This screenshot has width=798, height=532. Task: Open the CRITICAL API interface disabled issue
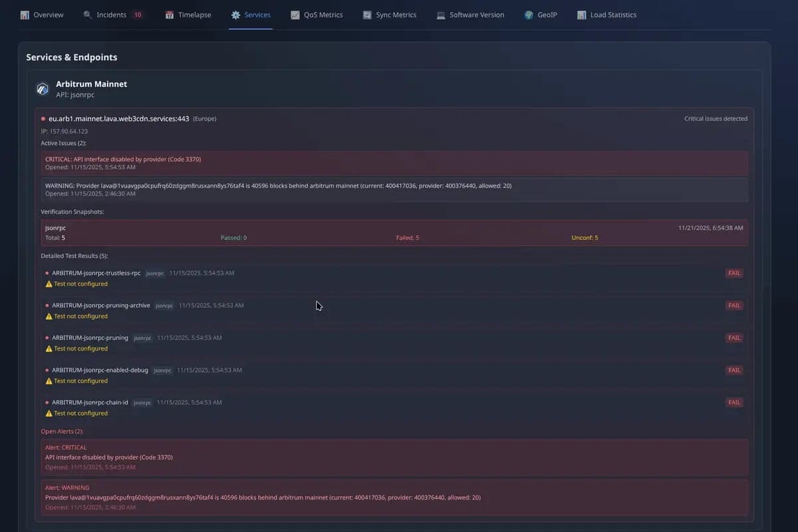click(394, 163)
